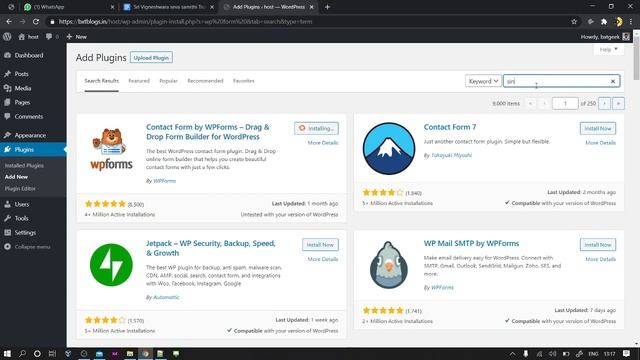Open browser extensions puzzle icon

(604, 22)
